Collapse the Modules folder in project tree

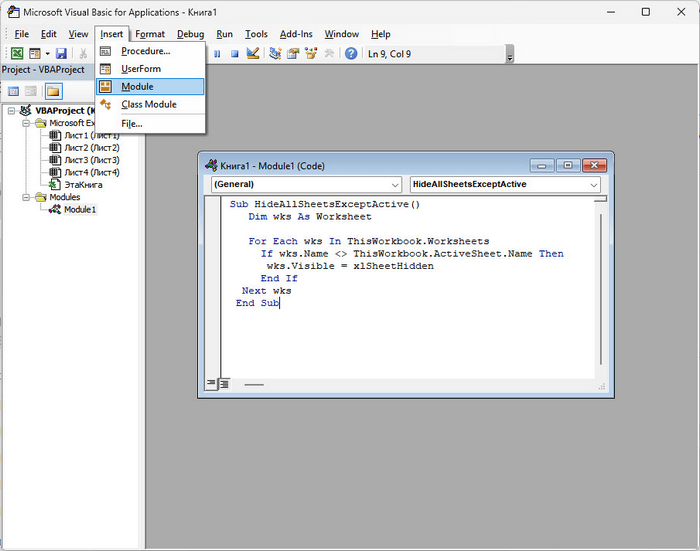(x=28, y=197)
